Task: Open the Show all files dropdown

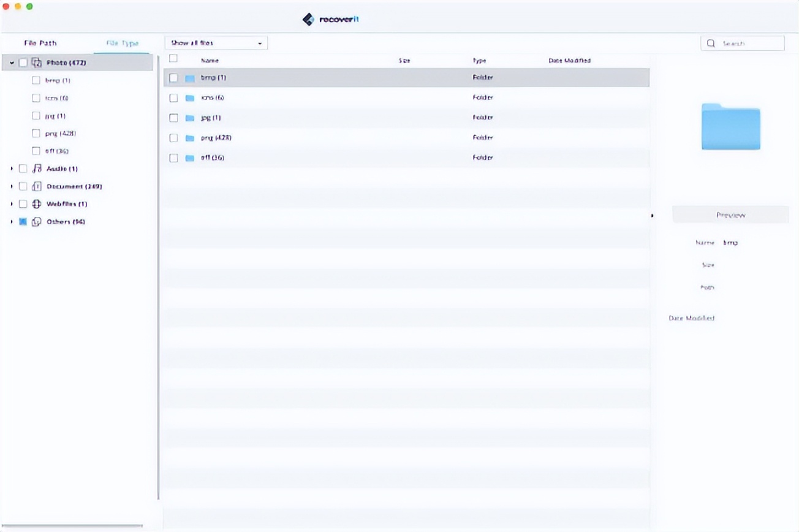Action: pos(215,43)
